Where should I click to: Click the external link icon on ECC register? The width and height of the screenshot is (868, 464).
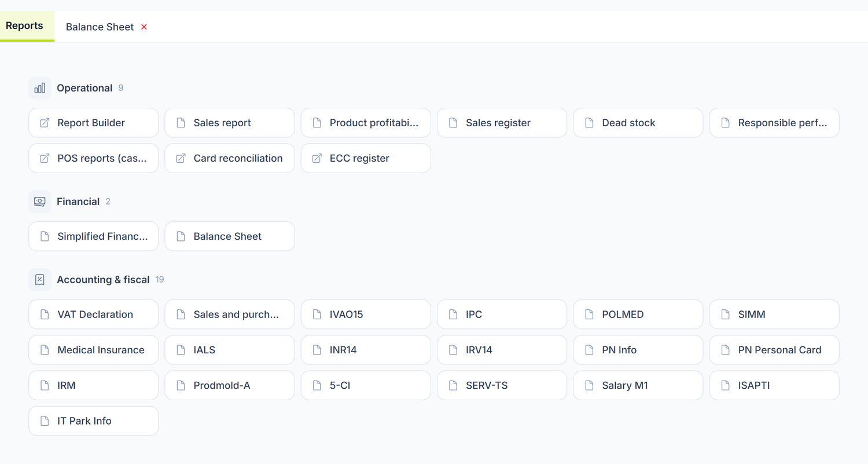pyautogui.click(x=317, y=158)
